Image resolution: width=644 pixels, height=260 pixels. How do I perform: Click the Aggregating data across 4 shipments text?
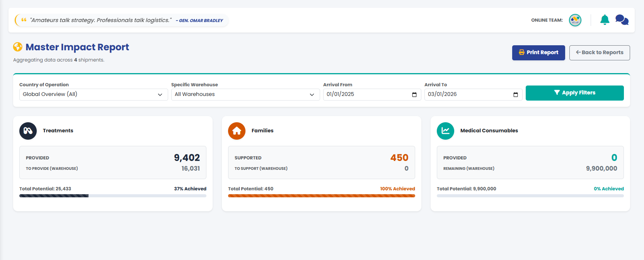tap(59, 60)
